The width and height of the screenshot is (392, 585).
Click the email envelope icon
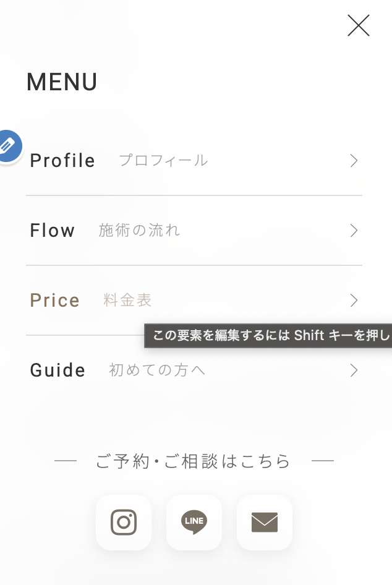point(265,523)
